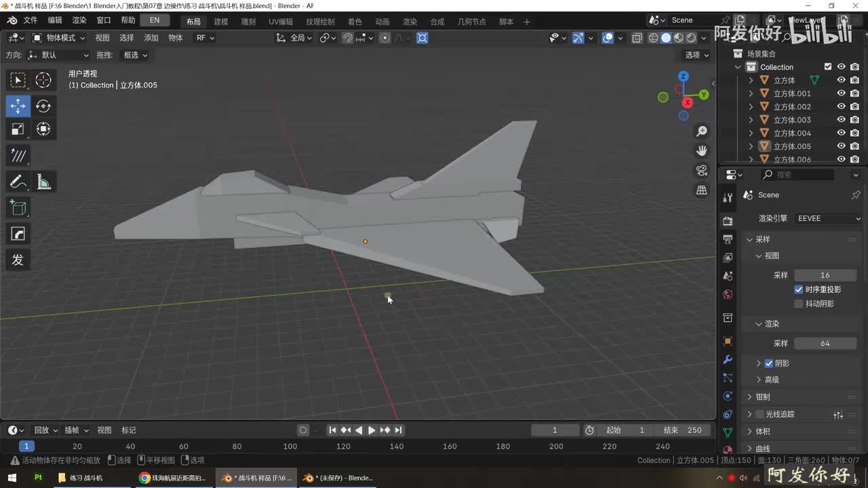This screenshot has height=488, width=868.
Task: Open the Modifiers wrench properties tab
Action: 728,359
